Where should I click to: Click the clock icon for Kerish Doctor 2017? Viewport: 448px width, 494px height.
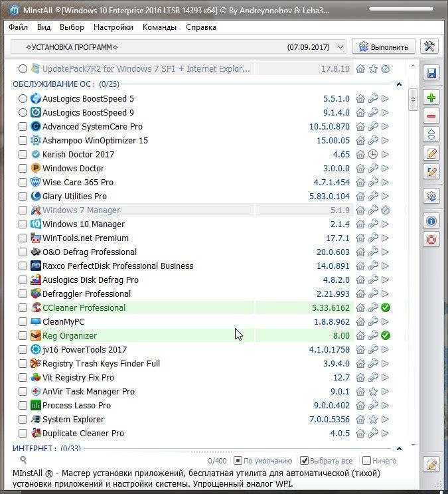[x=373, y=154]
